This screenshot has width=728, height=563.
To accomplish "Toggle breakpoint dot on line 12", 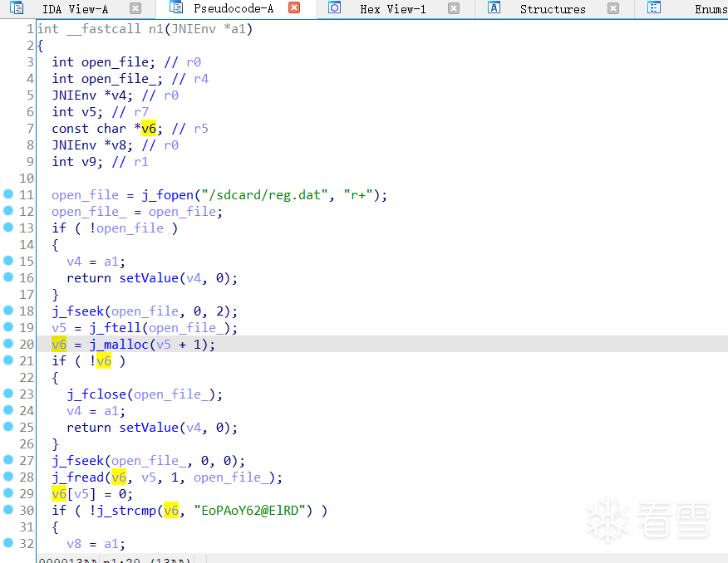I will 8,211.
